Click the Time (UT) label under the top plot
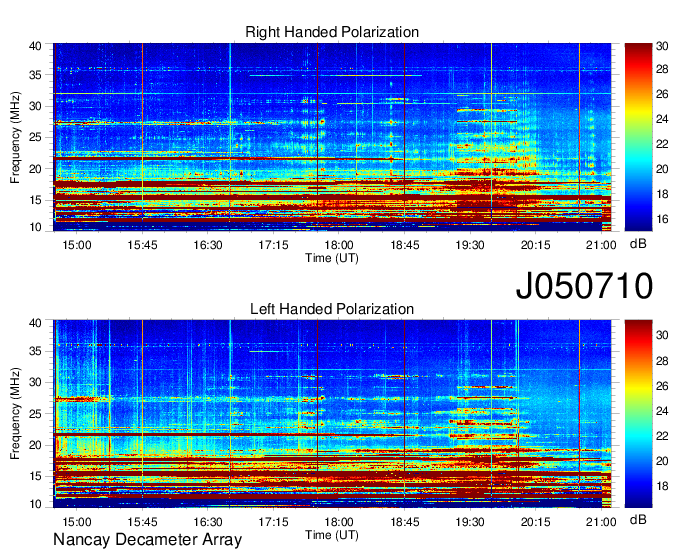 tap(332, 258)
